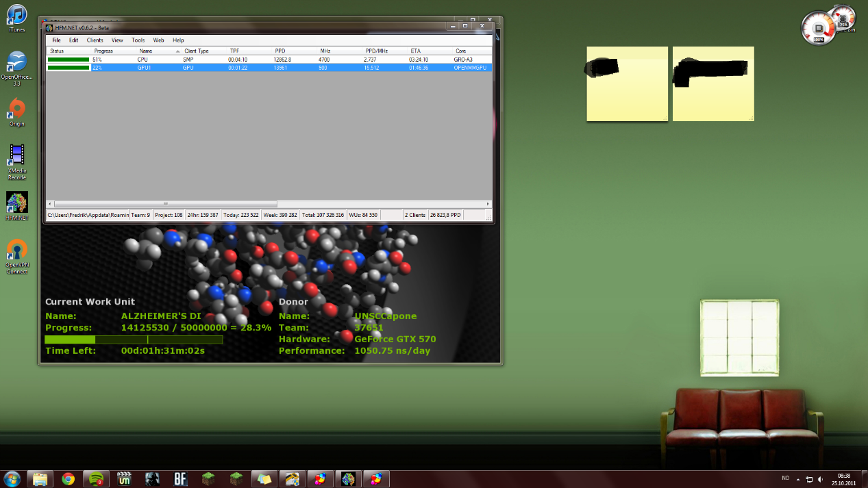868x488 pixels.
Task: Click the Total: 107 326 316 status entry
Action: pyautogui.click(x=323, y=215)
